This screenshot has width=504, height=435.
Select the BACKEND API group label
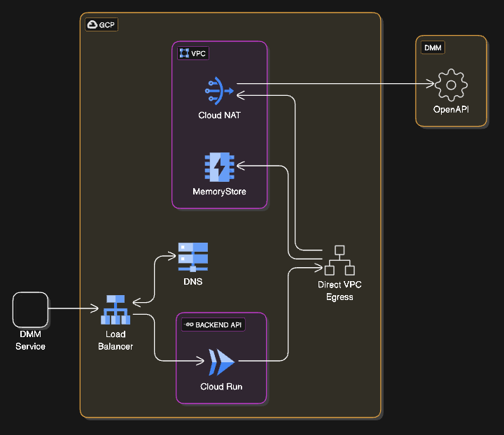(x=213, y=325)
